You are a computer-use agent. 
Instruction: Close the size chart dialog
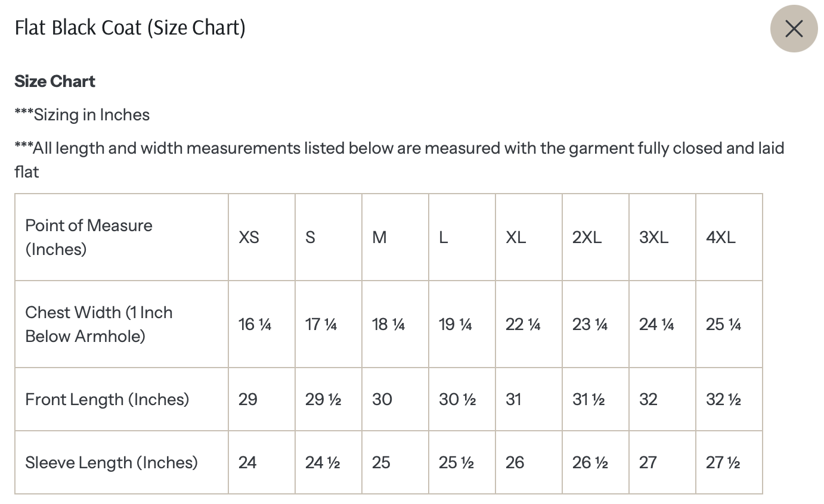(x=794, y=28)
